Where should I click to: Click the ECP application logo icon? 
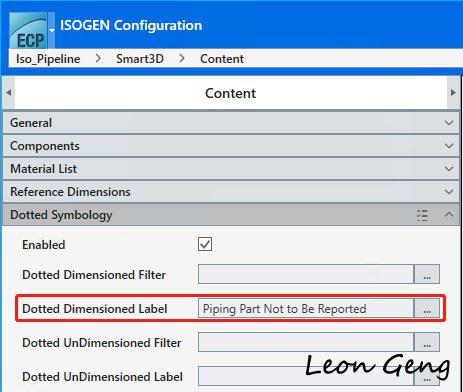point(28,31)
